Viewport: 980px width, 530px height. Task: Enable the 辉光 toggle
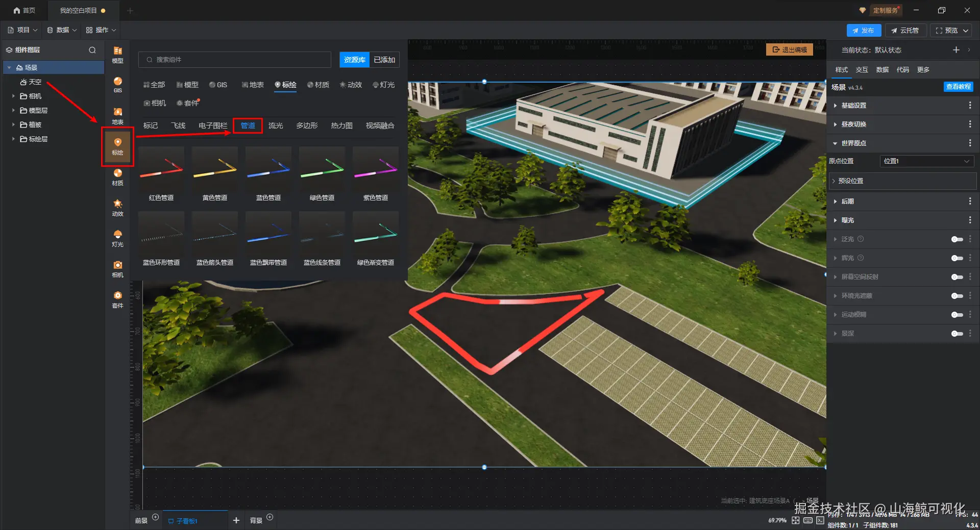point(957,258)
